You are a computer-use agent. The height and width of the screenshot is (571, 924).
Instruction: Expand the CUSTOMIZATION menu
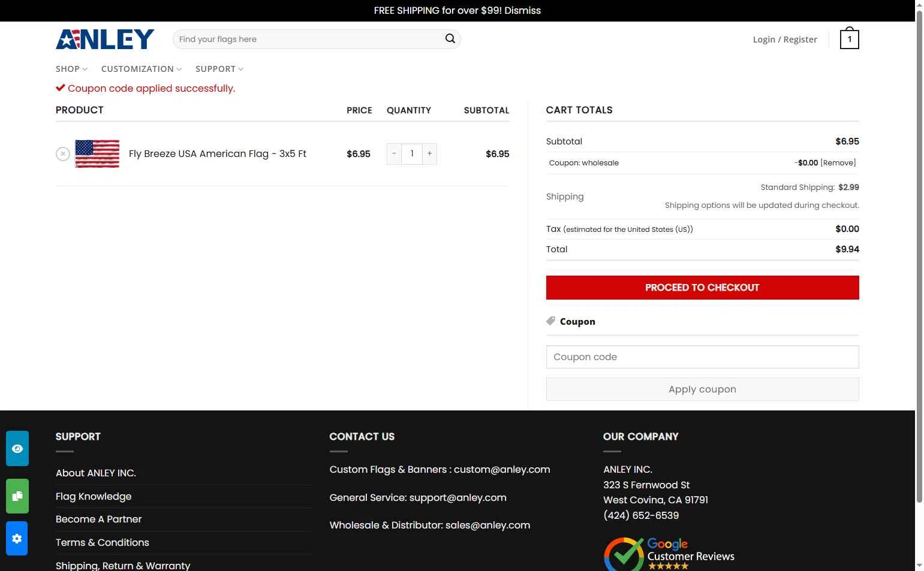[x=142, y=69]
